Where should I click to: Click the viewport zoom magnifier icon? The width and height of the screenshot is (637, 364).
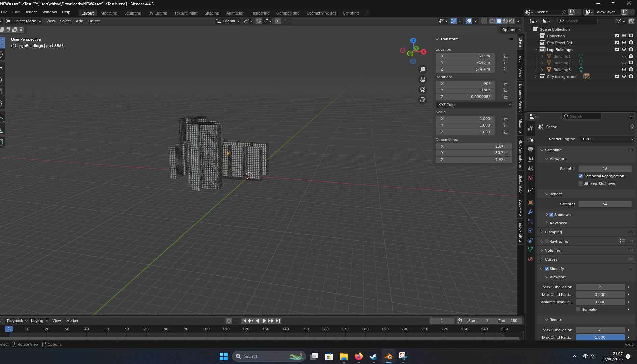point(423,69)
